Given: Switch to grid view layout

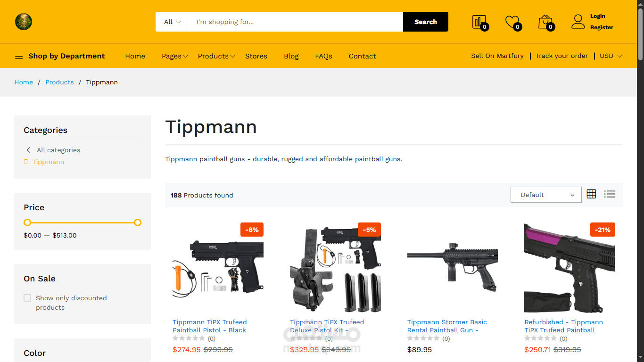Looking at the screenshot, I should (x=591, y=194).
